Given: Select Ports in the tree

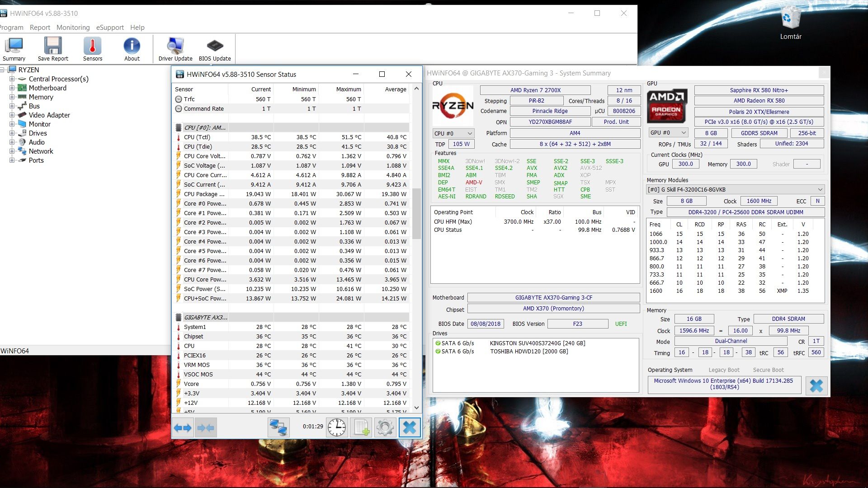Looking at the screenshot, I should [x=36, y=160].
